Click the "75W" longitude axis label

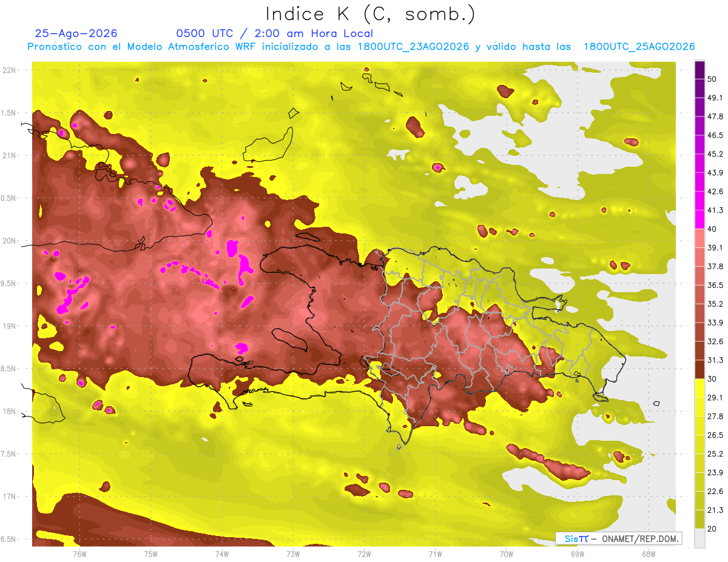151,554
